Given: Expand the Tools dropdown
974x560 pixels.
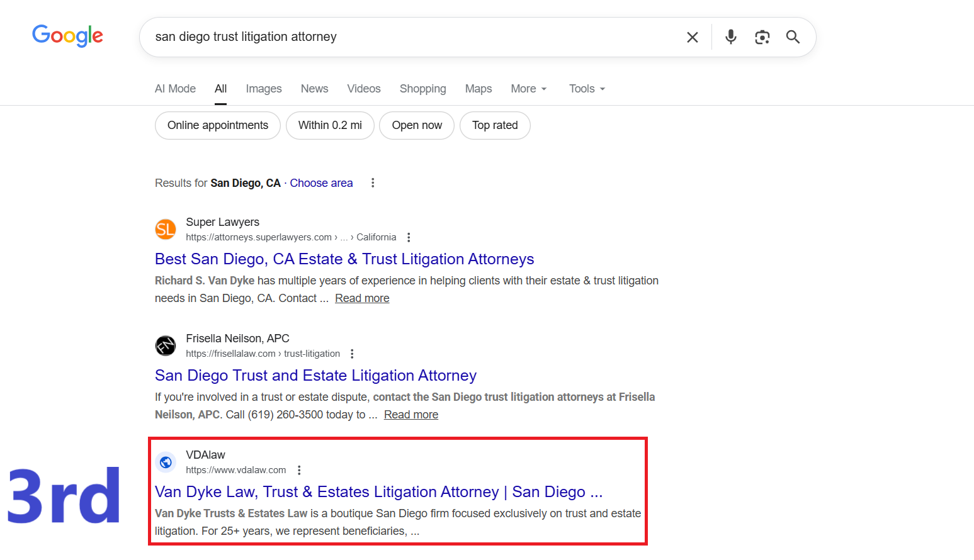Looking at the screenshot, I should pos(587,89).
